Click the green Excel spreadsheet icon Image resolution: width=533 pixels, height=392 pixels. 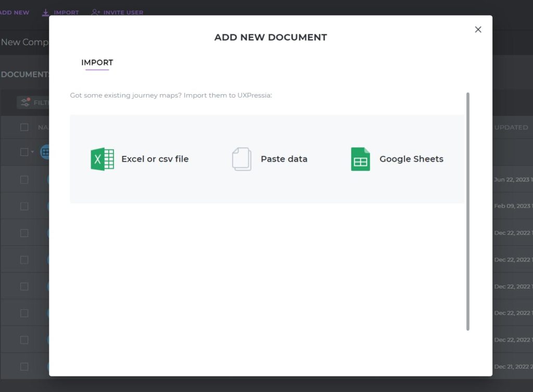102,159
